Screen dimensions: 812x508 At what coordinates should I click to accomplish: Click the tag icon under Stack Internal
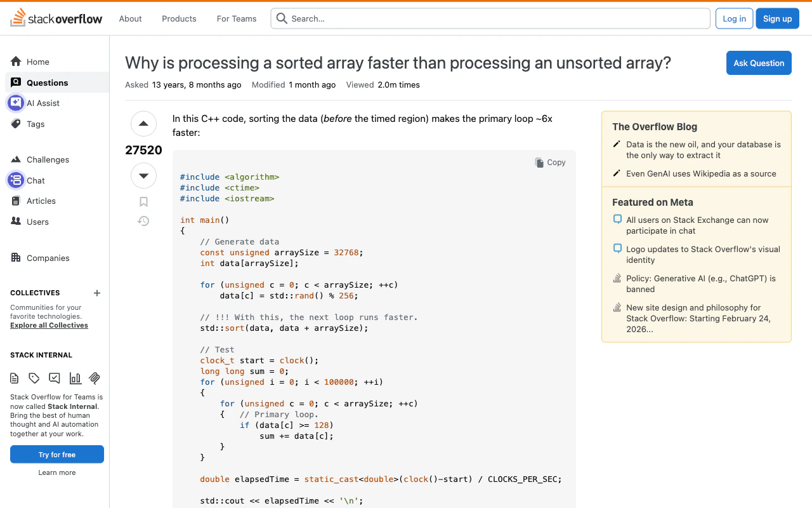[x=34, y=378]
